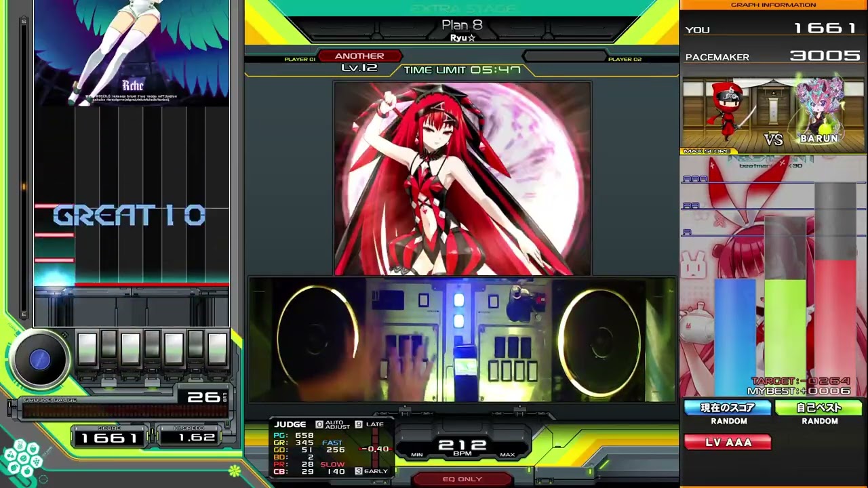The height and width of the screenshot is (488, 868).
Task: Click the 自己ベスト button
Action: point(819,408)
